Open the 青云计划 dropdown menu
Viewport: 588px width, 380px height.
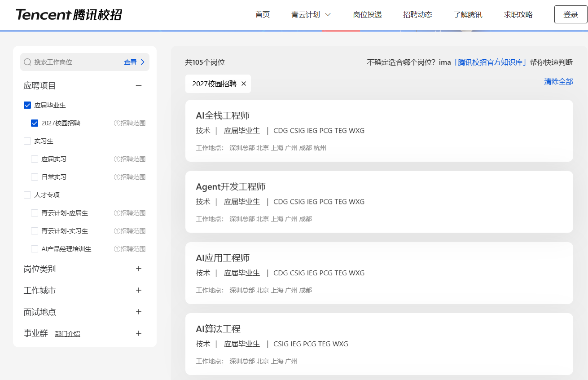click(x=311, y=15)
